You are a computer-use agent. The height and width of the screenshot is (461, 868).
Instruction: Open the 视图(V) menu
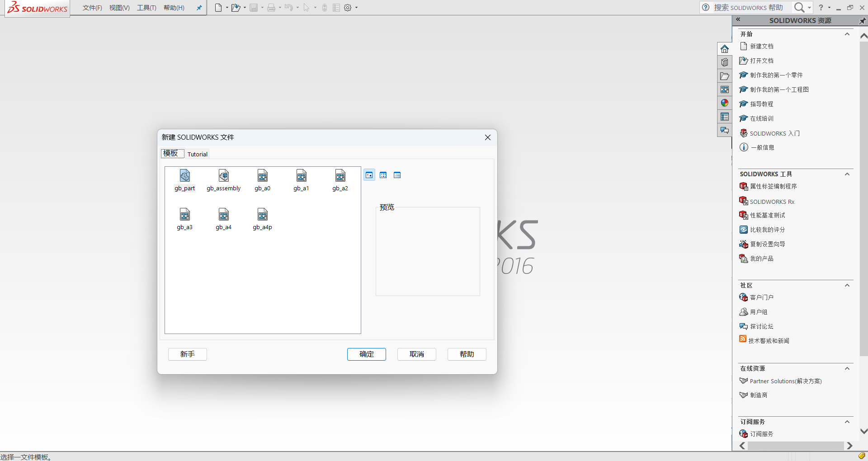point(119,8)
